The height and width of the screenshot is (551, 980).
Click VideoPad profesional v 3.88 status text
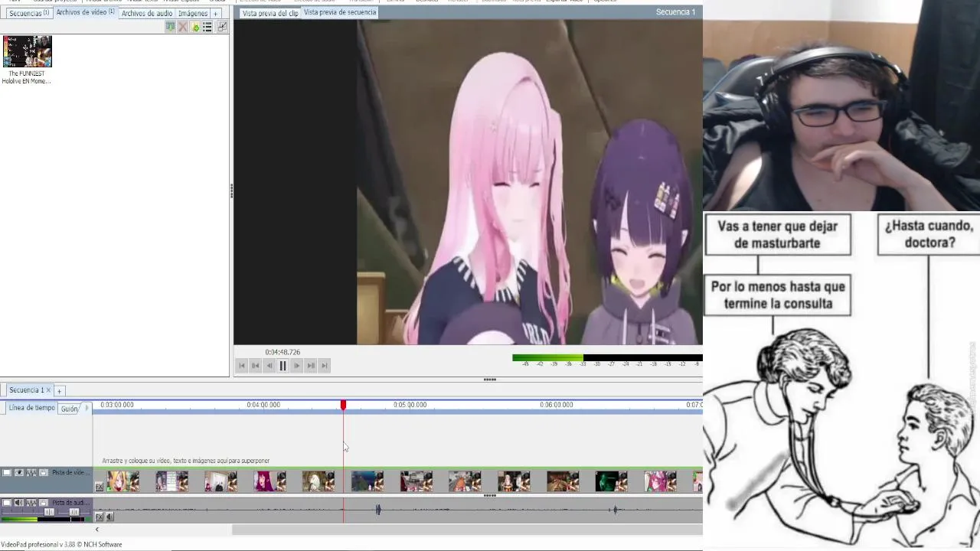point(61,545)
